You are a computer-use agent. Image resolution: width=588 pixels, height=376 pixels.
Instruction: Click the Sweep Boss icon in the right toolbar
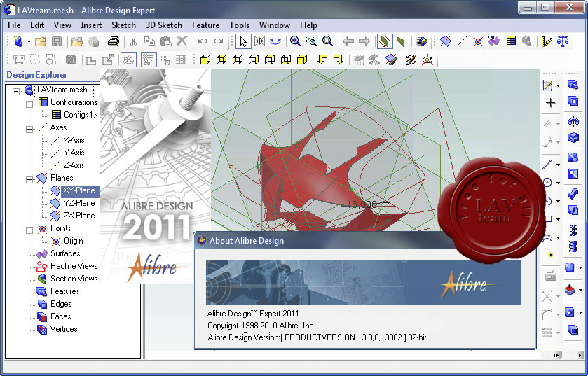point(573,194)
